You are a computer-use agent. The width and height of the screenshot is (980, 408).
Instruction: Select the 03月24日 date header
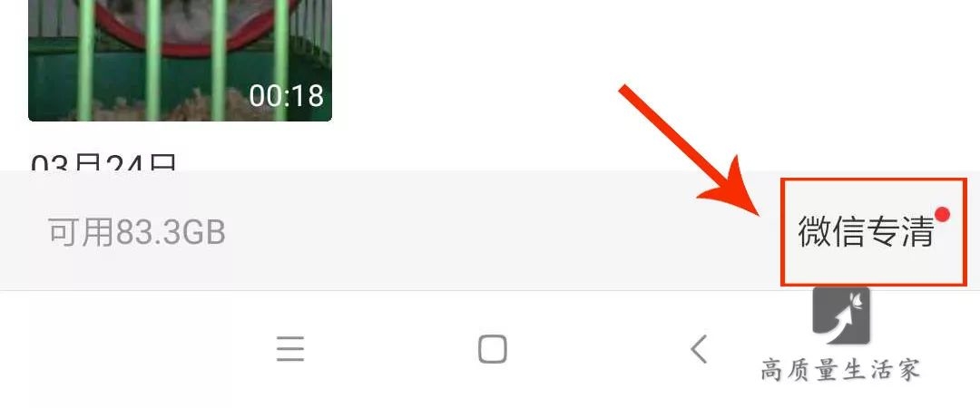(103, 161)
